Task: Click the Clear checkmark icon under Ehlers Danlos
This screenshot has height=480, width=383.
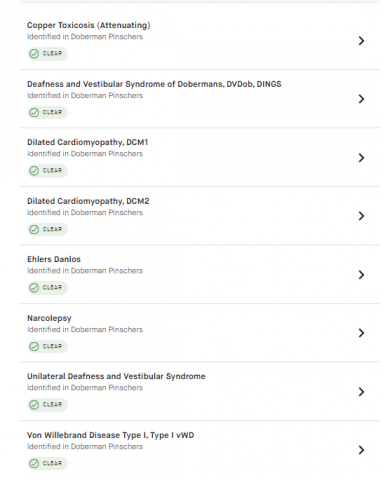Action: coord(34,288)
